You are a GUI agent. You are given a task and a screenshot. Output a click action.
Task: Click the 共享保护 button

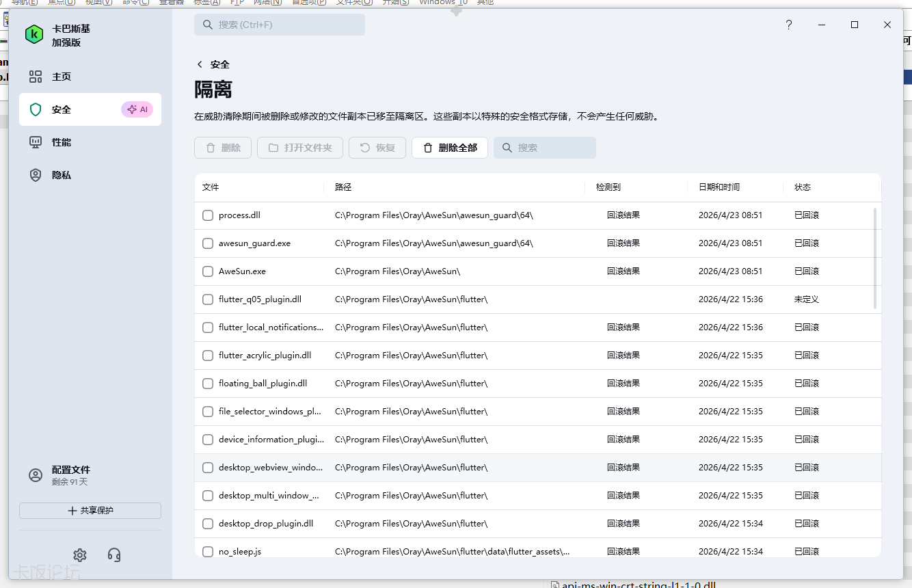pyautogui.click(x=90, y=511)
